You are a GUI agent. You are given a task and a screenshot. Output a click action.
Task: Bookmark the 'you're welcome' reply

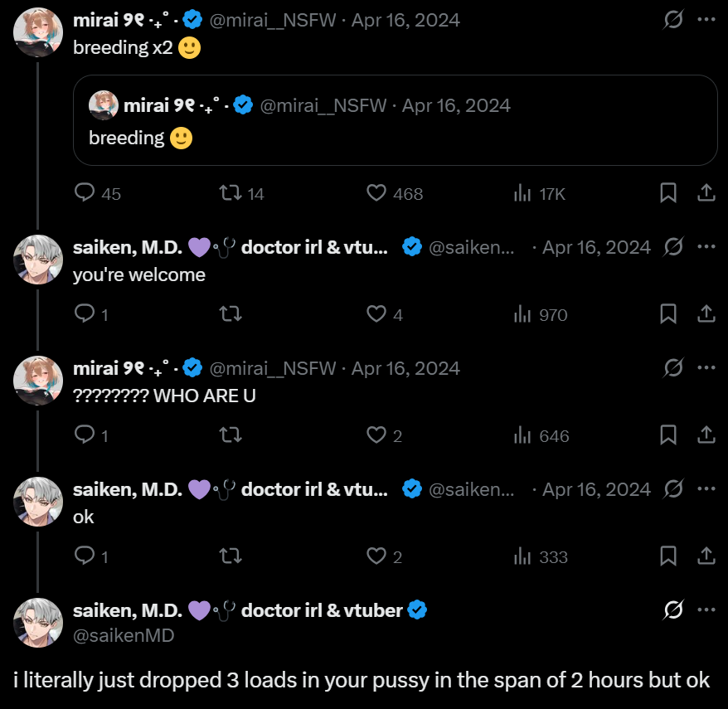667,314
